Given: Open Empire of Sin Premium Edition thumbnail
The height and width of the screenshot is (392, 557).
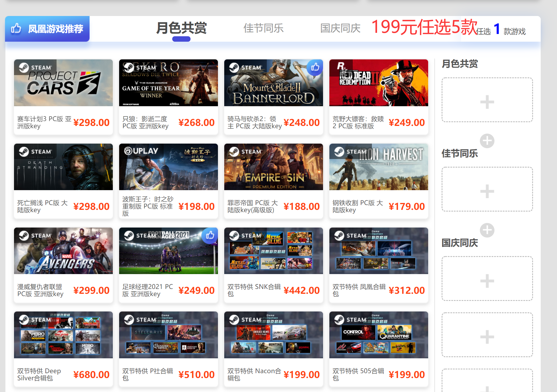Looking at the screenshot, I should pyautogui.click(x=274, y=167).
